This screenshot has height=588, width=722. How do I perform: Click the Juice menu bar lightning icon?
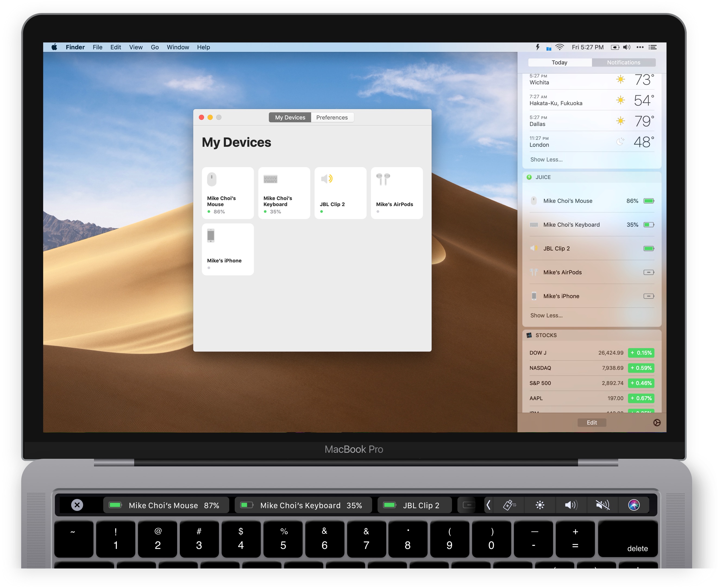[537, 47]
